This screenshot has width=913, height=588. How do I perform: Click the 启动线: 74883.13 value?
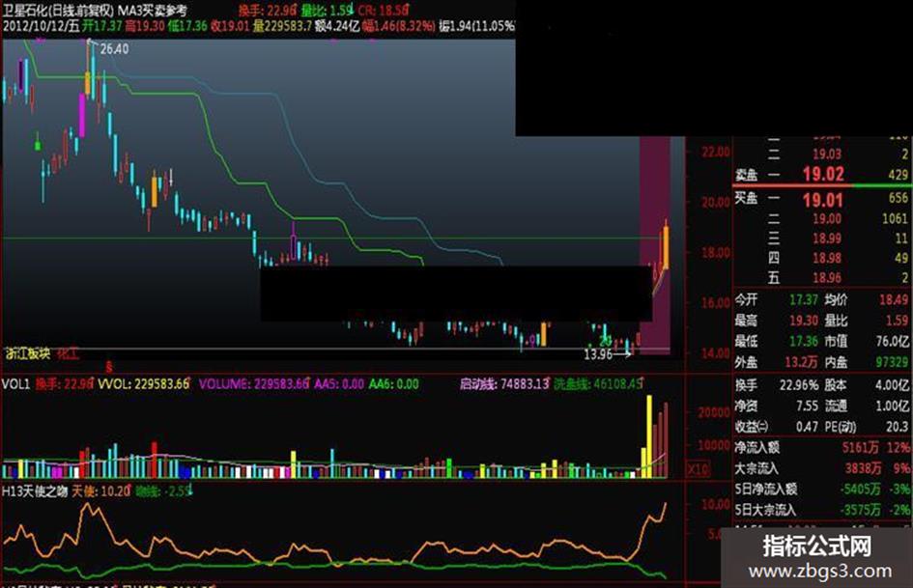coord(504,384)
